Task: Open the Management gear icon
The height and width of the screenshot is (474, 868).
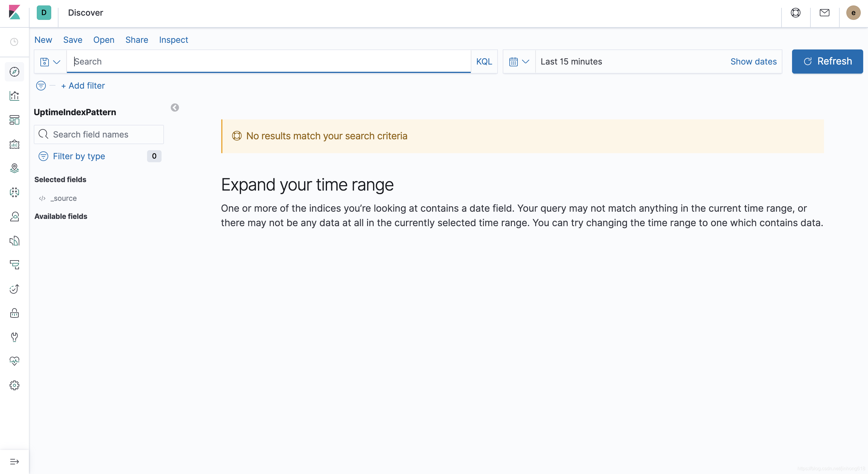Action: [x=14, y=385]
